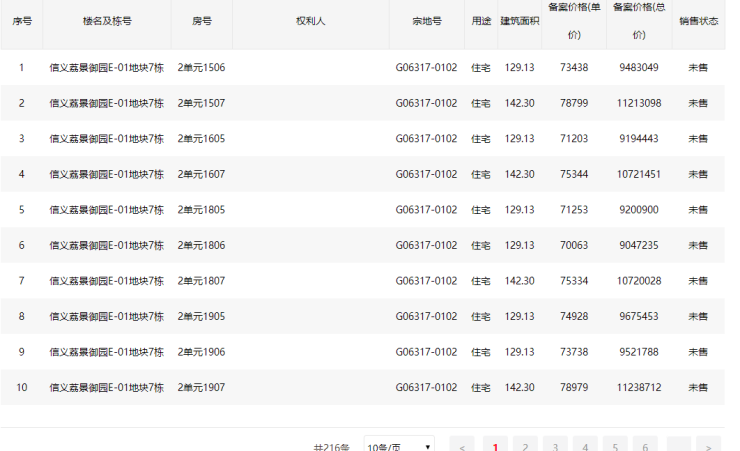Click the 权利人 column header
Image resolution: width=740 pixels, height=451 pixels.
310,21
